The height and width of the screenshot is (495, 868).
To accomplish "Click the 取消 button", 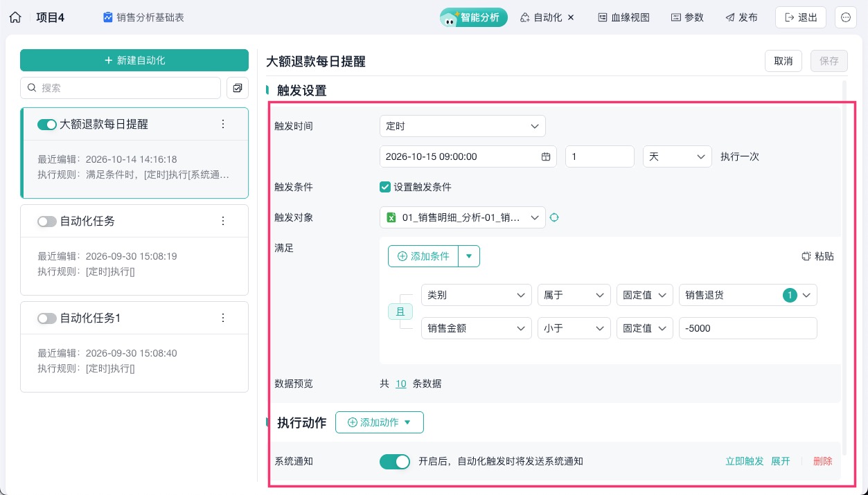I will (x=783, y=61).
